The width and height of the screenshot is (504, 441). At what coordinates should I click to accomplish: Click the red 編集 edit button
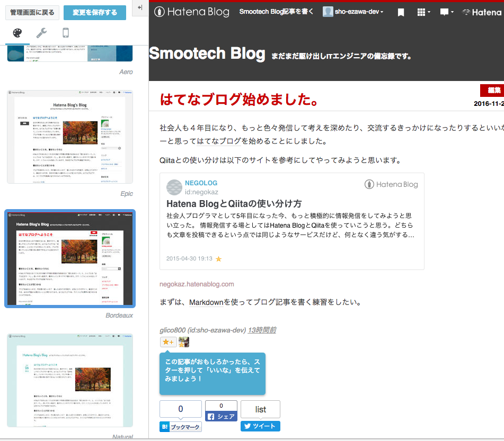click(x=492, y=90)
